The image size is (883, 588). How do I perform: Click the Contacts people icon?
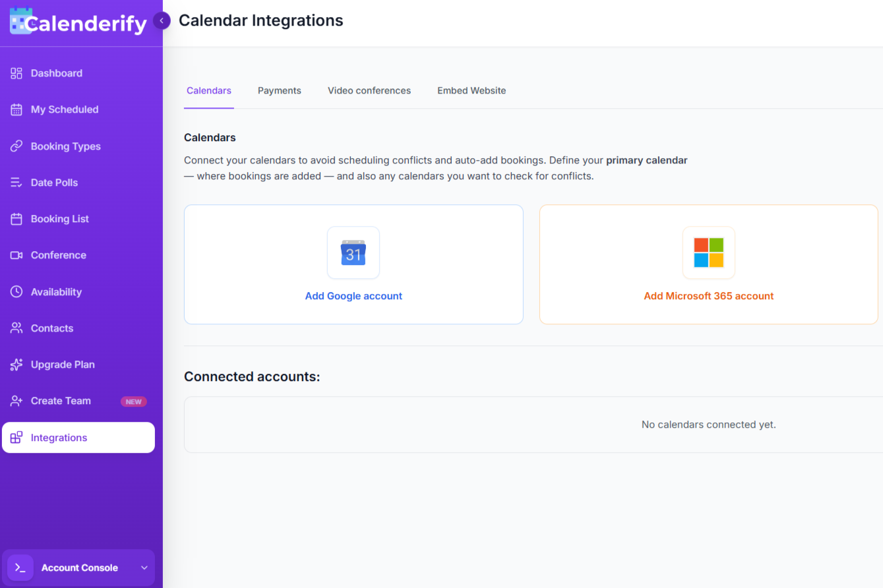(x=15, y=328)
